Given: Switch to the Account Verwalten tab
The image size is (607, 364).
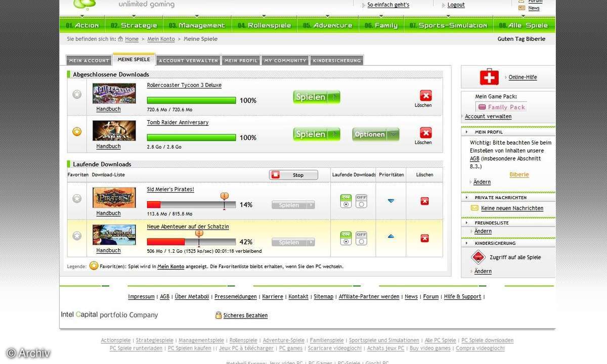Looking at the screenshot, I should pyautogui.click(x=188, y=60).
